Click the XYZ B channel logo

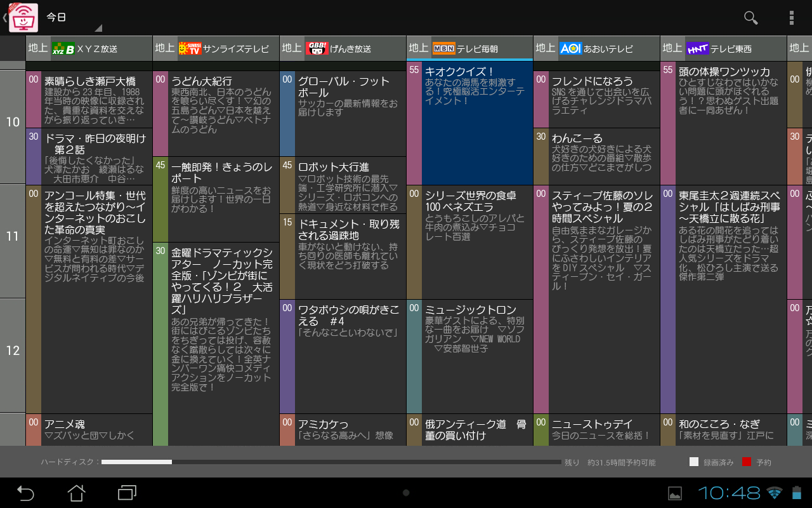tap(63, 48)
